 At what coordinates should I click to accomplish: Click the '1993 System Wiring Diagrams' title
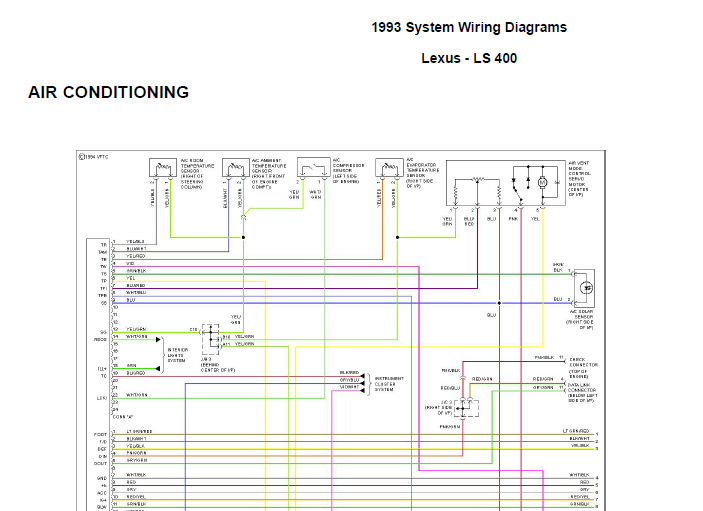(x=469, y=27)
